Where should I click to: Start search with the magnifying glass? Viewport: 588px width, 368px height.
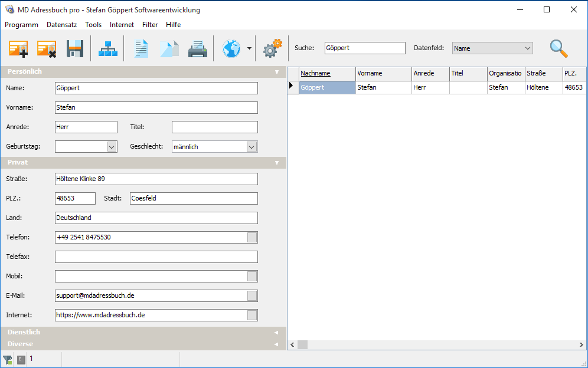tap(558, 48)
